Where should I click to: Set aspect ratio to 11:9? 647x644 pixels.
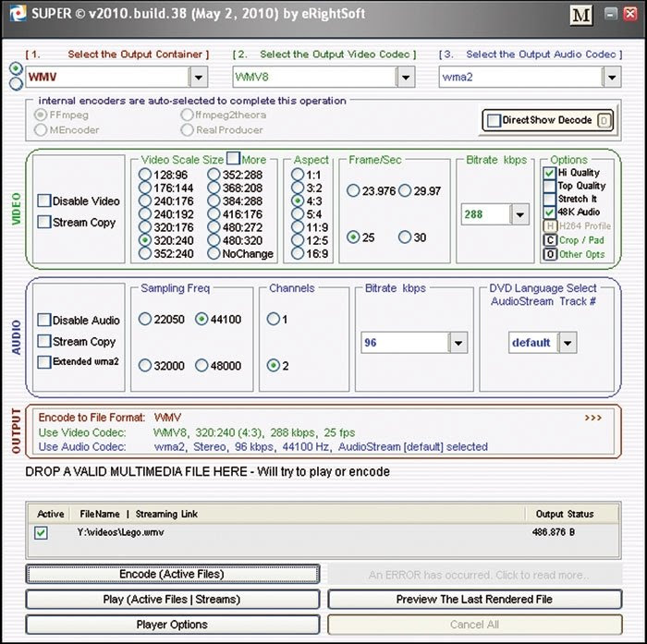(x=298, y=227)
